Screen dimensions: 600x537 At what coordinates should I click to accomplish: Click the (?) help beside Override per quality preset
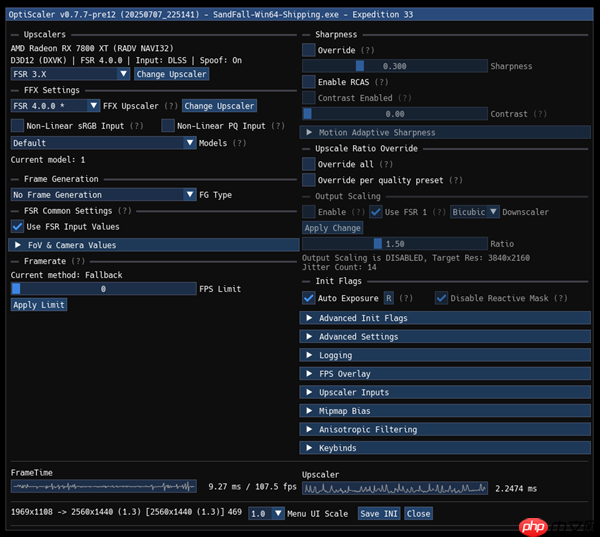point(456,180)
